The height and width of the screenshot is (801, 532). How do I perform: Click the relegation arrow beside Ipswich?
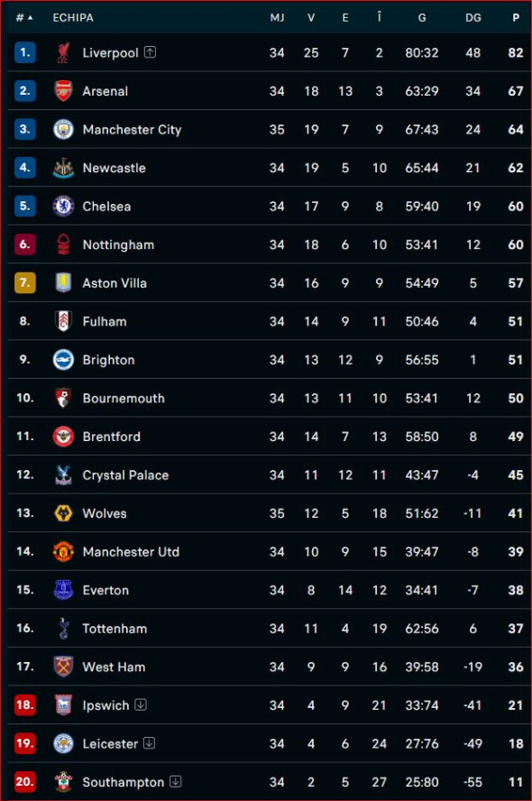pyautogui.click(x=140, y=704)
